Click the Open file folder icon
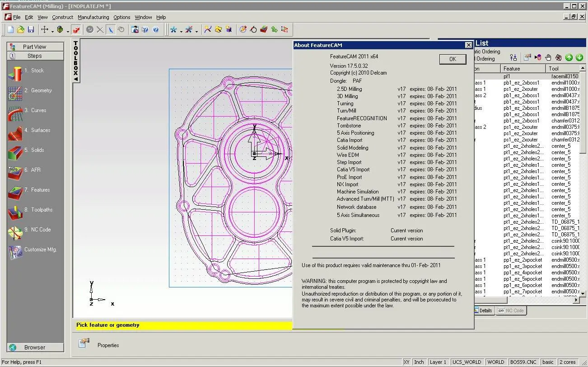Viewport: 588px width, 367px height. coord(21,30)
